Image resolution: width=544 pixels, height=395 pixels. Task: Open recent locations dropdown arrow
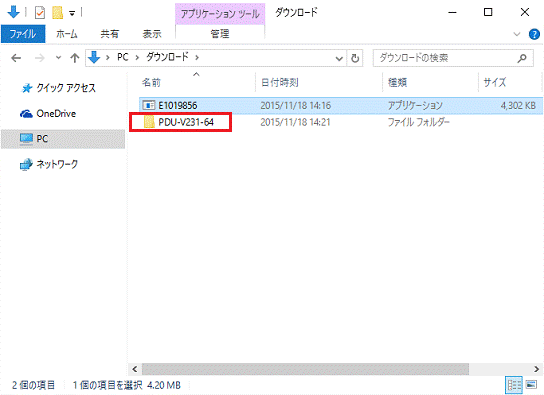[58, 58]
